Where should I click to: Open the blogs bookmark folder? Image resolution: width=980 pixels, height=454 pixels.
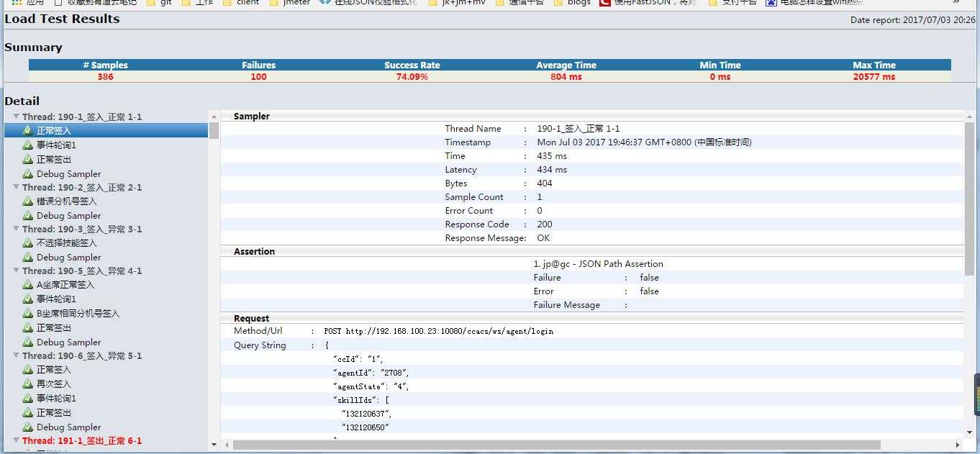coord(571,3)
